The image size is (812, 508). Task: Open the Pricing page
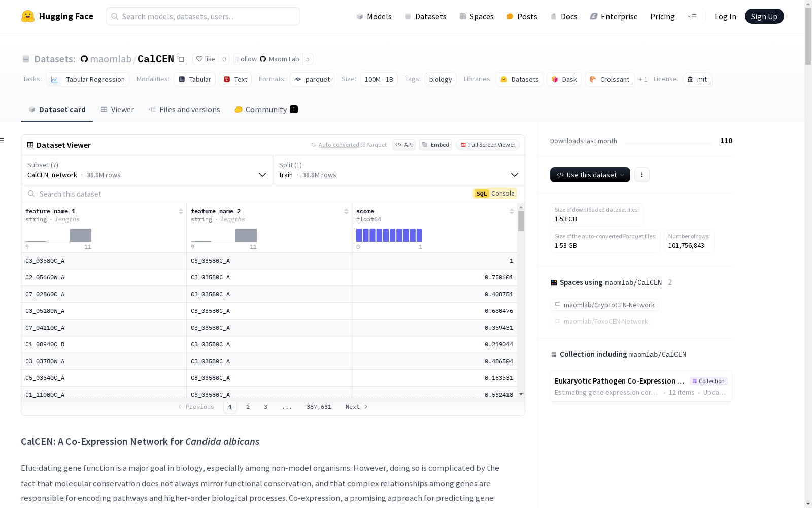(662, 16)
